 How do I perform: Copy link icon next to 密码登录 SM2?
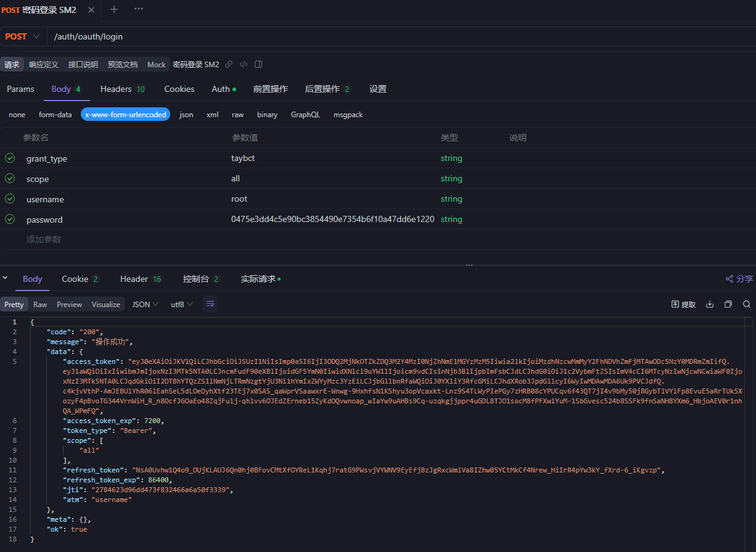[x=229, y=64]
